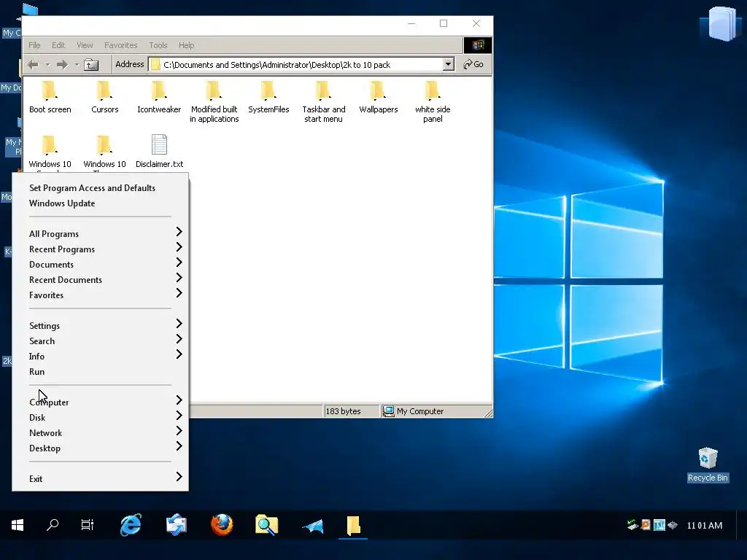This screenshot has width=747, height=560.
Task: Expand Settings submenu
Action: tap(100, 326)
